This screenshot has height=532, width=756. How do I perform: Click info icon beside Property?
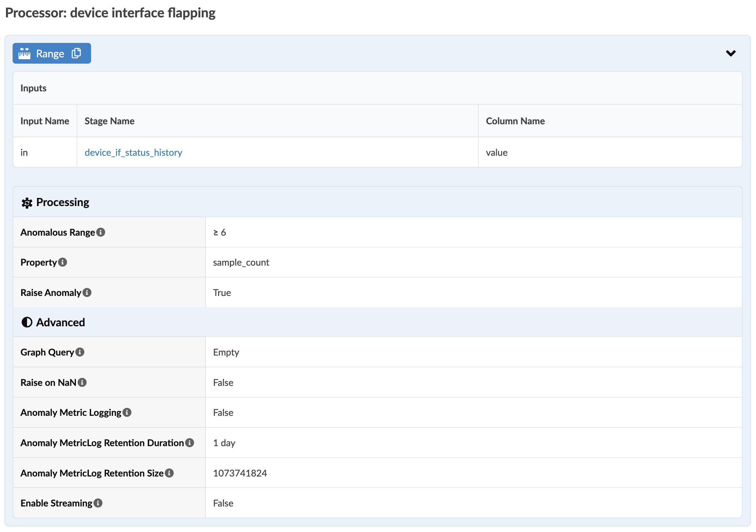pyautogui.click(x=63, y=262)
